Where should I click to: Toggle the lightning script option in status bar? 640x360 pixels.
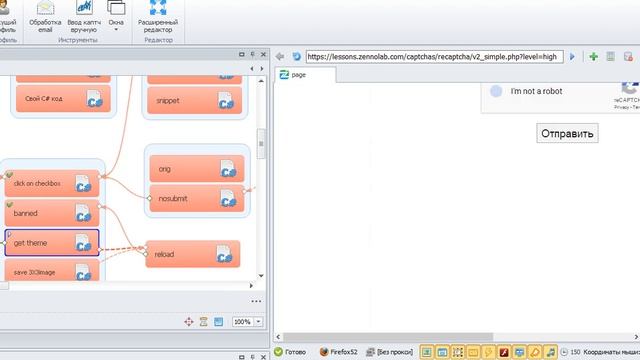[x=488, y=352]
